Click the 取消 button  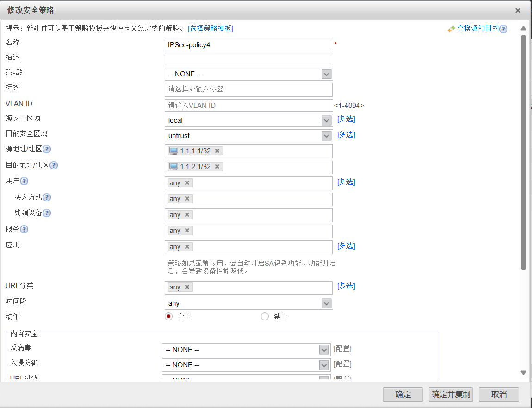point(499,395)
